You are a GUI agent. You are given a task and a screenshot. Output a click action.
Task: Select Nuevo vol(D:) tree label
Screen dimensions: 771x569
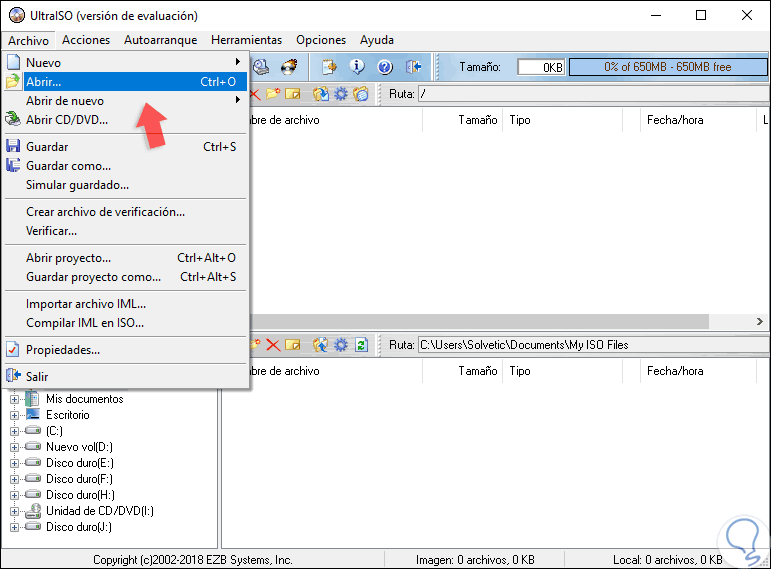click(x=79, y=447)
